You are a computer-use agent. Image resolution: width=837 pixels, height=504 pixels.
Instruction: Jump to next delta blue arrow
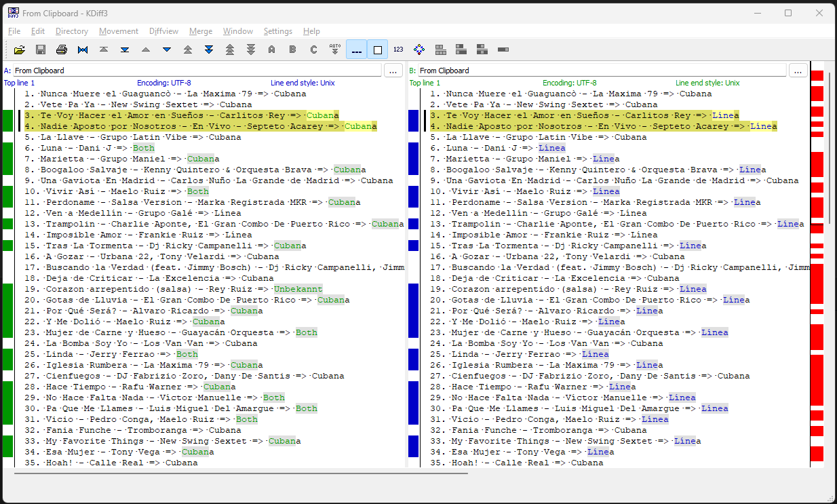[167, 50]
